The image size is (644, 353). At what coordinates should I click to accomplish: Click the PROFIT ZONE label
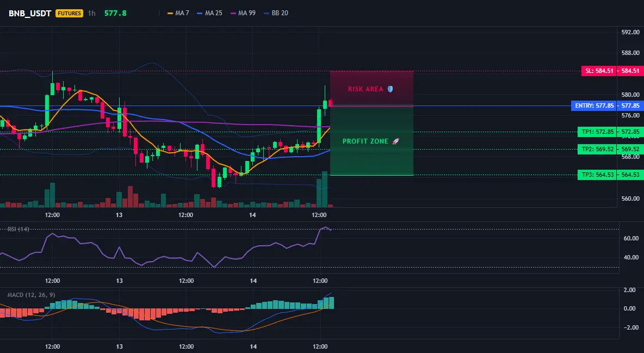[x=366, y=141]
